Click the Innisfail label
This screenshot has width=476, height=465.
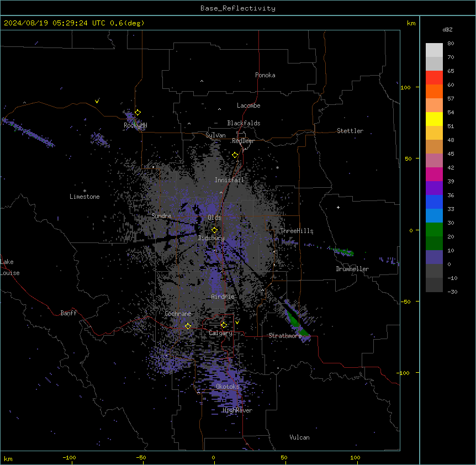coord(229,180)
